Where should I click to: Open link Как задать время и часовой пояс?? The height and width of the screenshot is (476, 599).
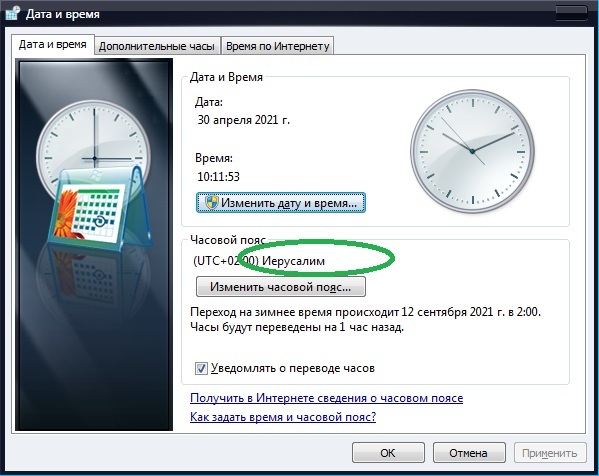pos(283,416)
